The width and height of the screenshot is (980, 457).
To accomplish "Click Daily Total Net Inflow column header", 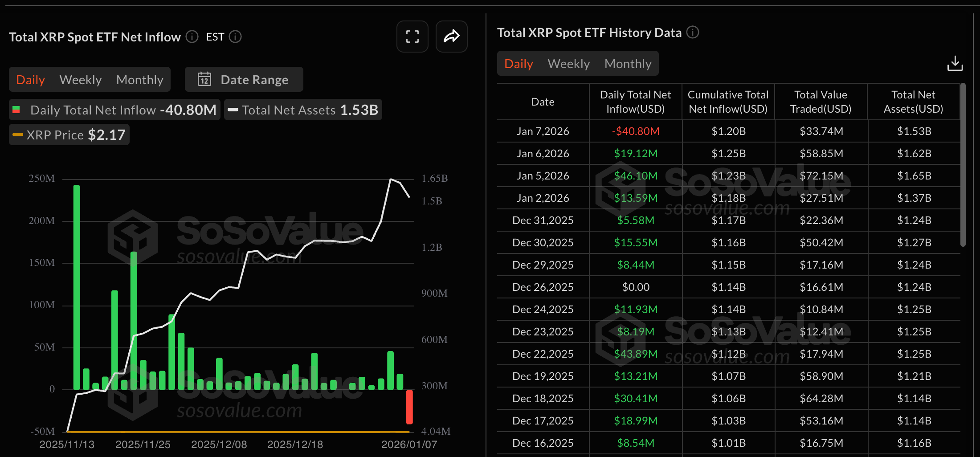I will pyautogui.click(x=635, y=102).
